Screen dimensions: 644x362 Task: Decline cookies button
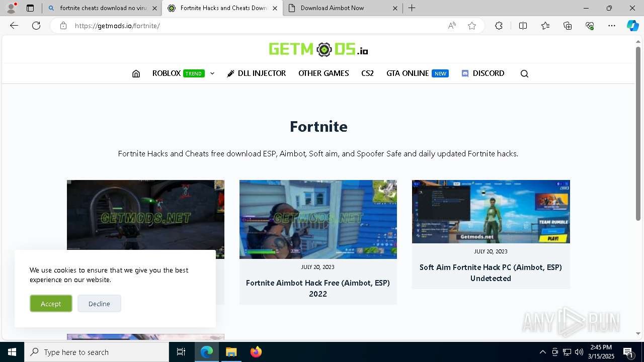(x=99, y=304)
